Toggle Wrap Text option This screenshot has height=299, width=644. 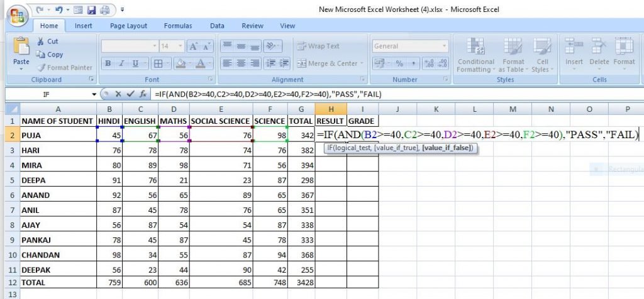[x=318, y=46]
